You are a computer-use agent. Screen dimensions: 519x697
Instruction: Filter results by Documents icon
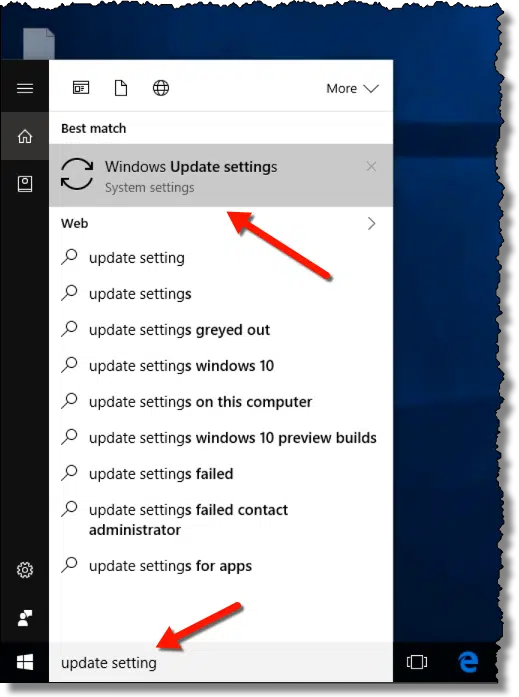point(121,88)
